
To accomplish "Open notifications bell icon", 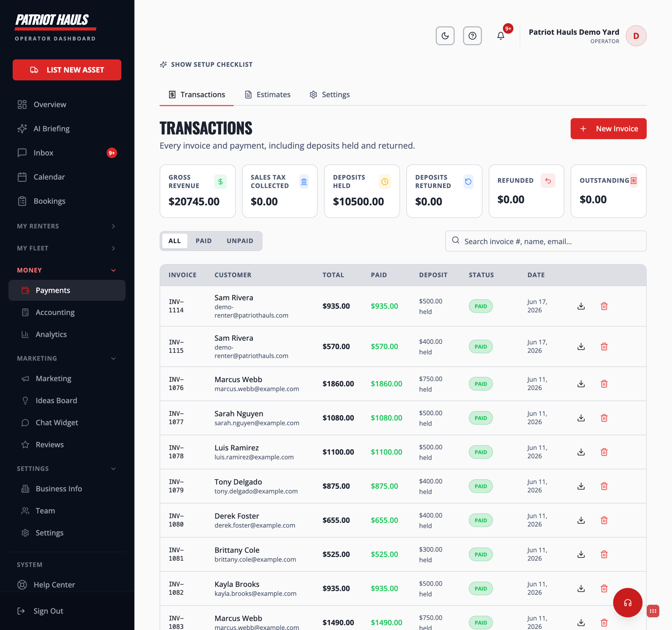I will pos(501,36).
